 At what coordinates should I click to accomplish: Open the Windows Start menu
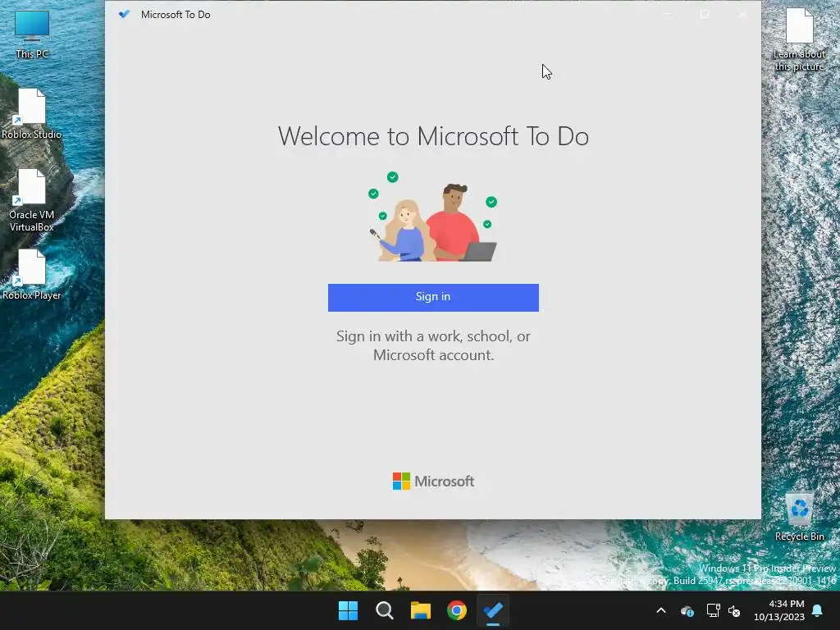point(348,610)
